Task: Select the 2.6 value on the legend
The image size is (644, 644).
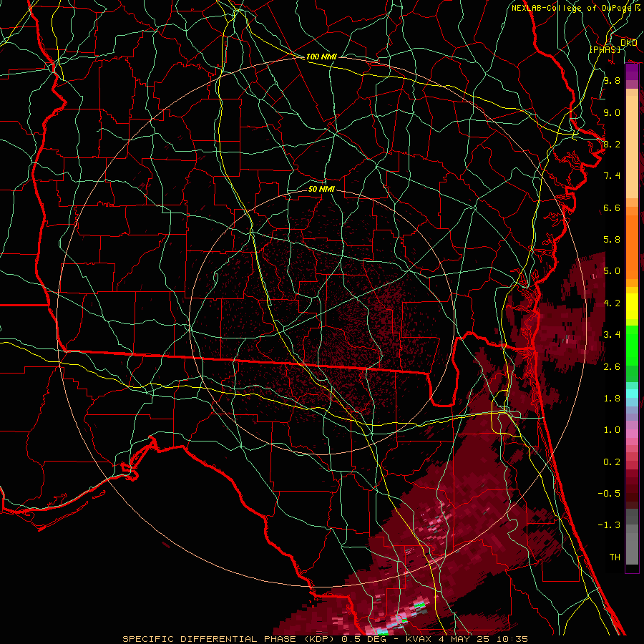Action: (x=612, y=367)
